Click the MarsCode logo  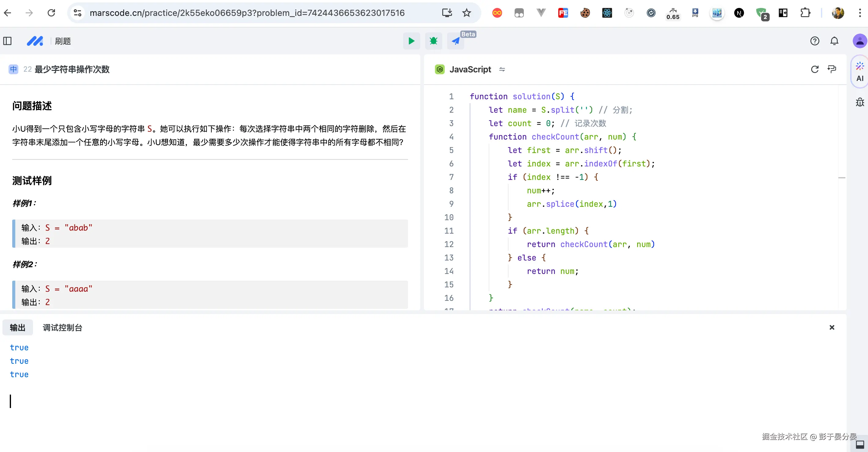click(35, 41)
